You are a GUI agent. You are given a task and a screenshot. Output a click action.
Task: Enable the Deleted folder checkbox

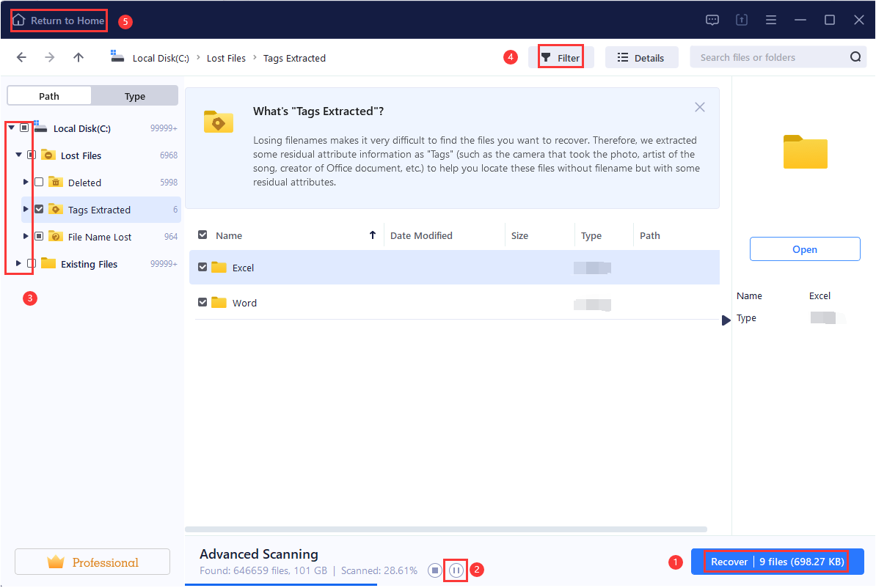(x=39, y=182)
